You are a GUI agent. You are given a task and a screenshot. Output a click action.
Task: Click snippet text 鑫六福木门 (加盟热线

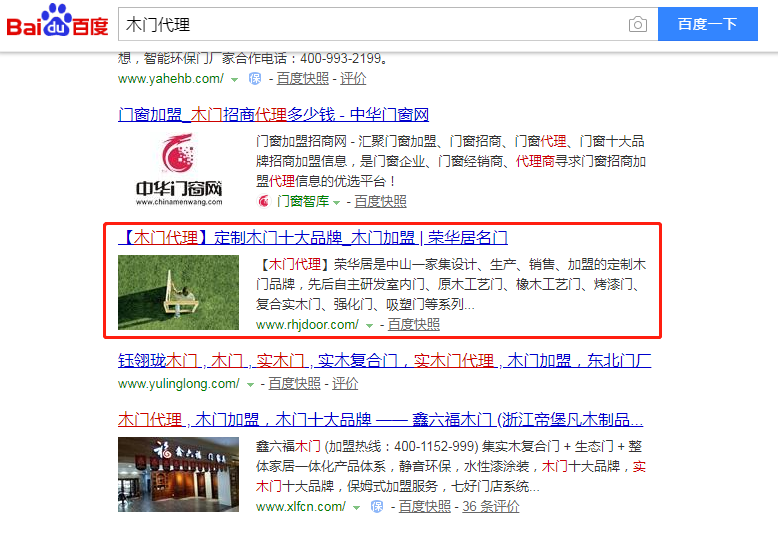click(x=319, y=447)
